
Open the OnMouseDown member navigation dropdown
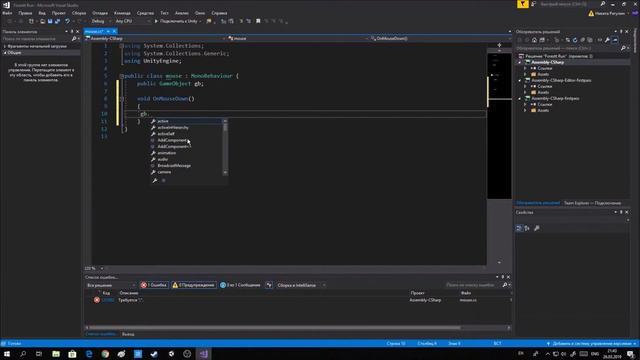click(x=440, y=38)
